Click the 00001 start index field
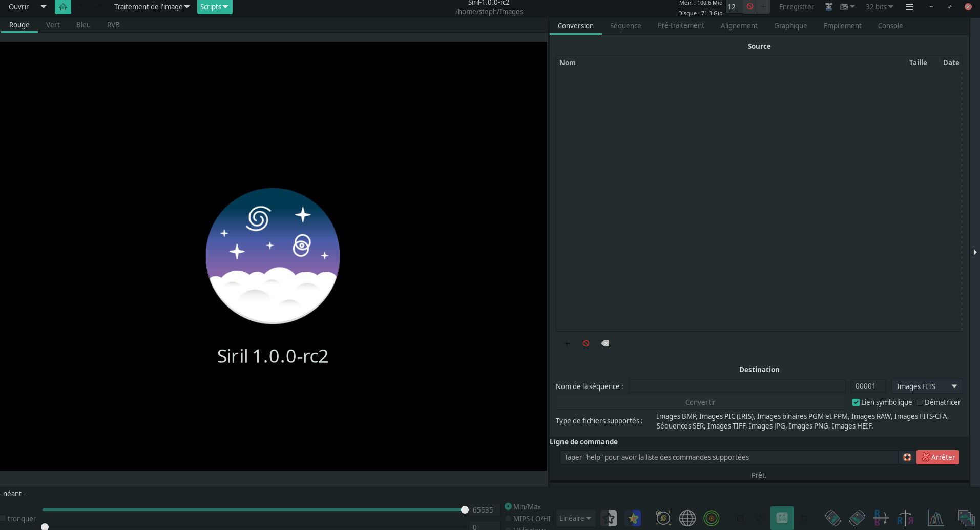980x530 pixels. (x=868, y=386)
